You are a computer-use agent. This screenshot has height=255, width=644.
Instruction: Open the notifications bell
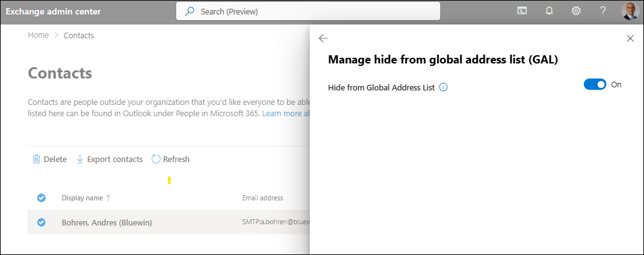549,11
